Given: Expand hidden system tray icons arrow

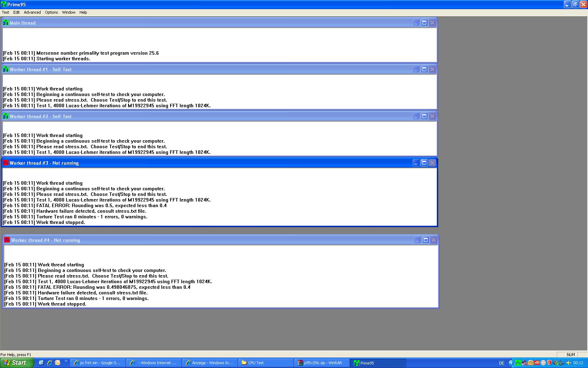Looking at the screenshot, I should [511, 363].
